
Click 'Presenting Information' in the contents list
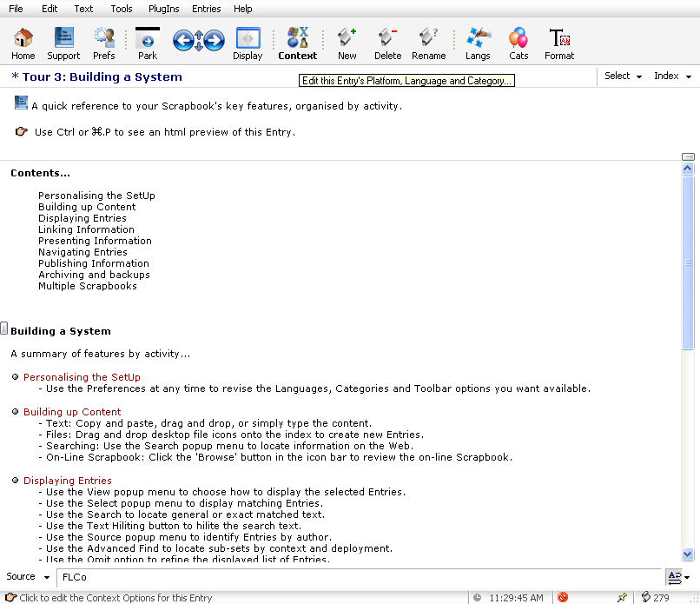point(95,241)
